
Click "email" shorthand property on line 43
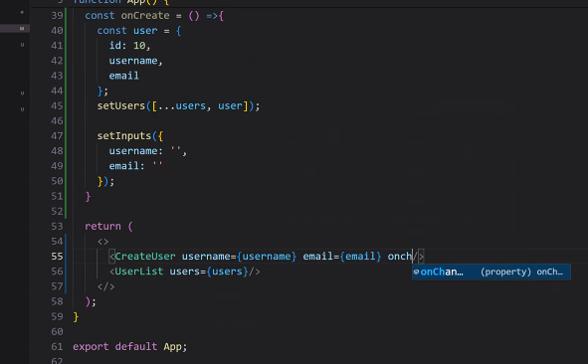tap(124, 76)
